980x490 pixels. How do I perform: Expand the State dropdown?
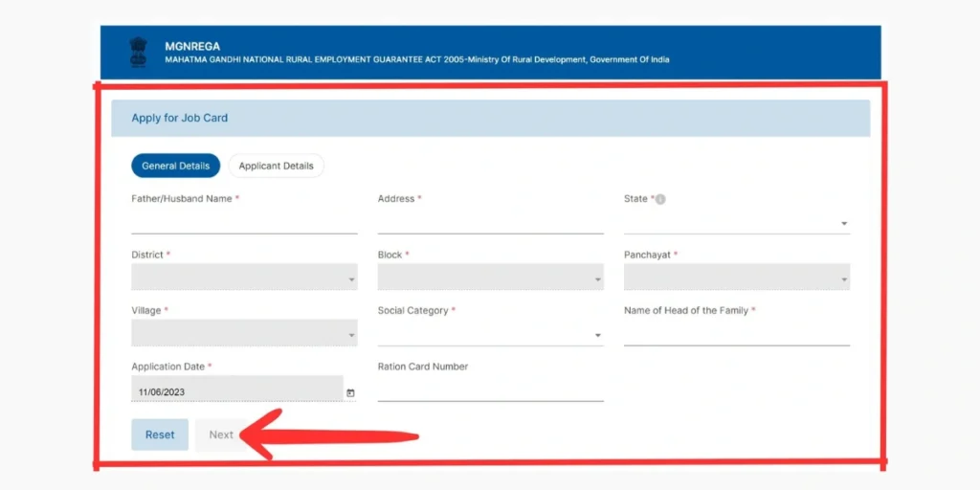click(736, 223)
